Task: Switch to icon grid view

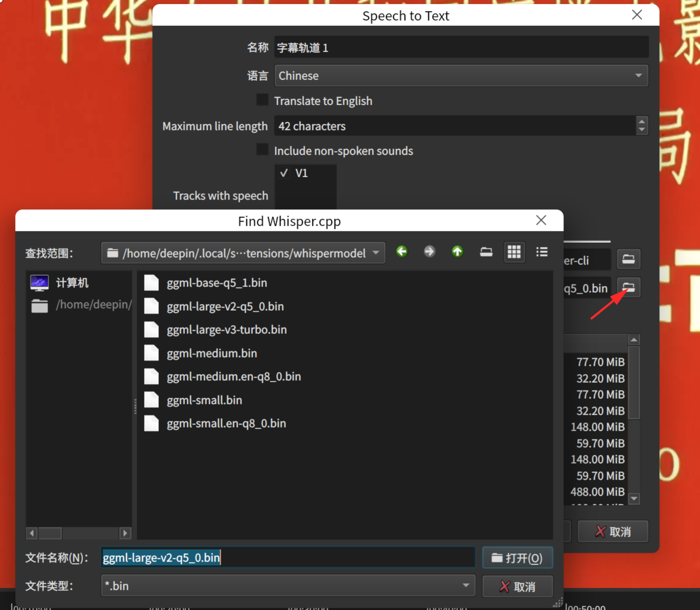Action: (514, 251)
